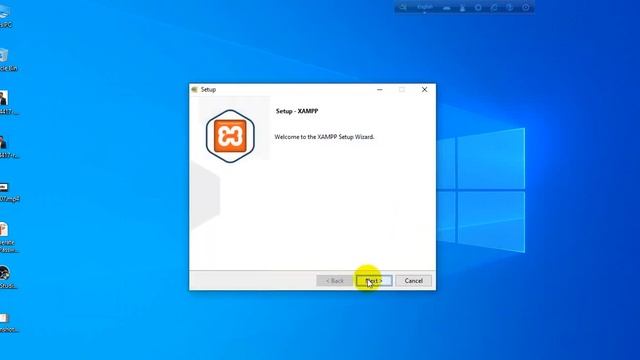Click the magnifier icon in top overlay bar
The image size is (640, 360).
(403, 7)
